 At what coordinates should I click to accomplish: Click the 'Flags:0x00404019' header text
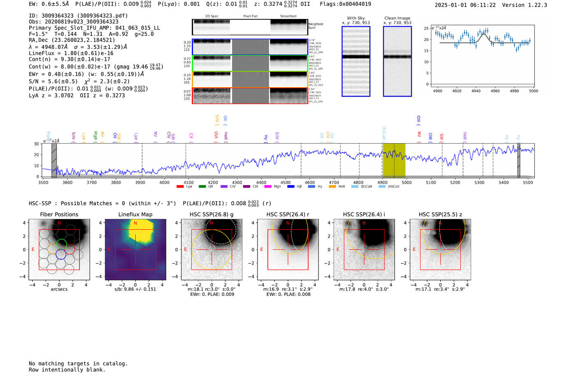coord(345,4)
